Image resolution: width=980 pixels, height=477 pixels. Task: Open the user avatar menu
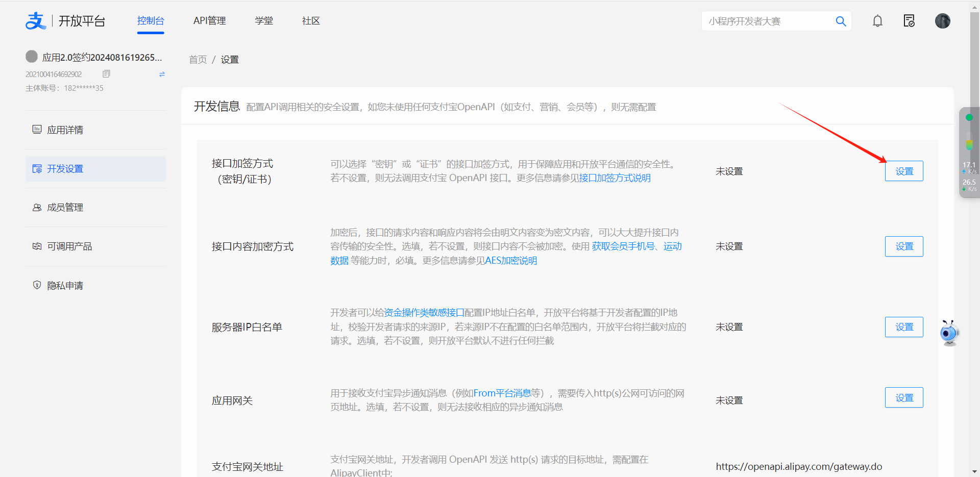942,21
